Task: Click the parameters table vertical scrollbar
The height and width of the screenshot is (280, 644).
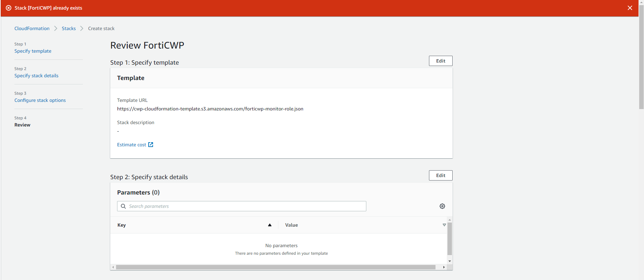Action: [x=450, y=239]
